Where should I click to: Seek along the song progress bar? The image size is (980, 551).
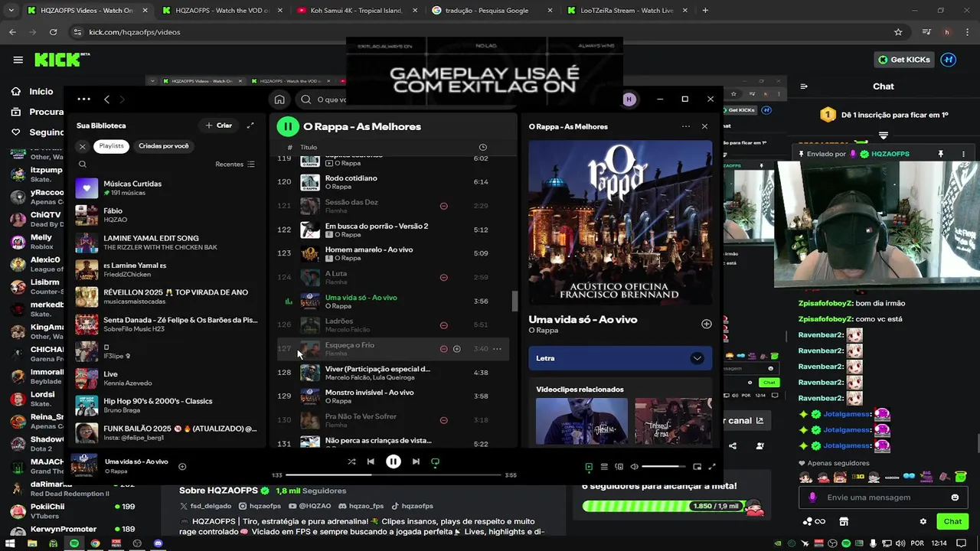coord(393,475)
